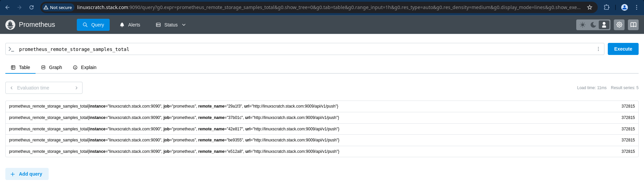The height and width of the screenshot is (186, 644).
Task: Select result row with remote_name 29a1f3
Action: [322, 106]
